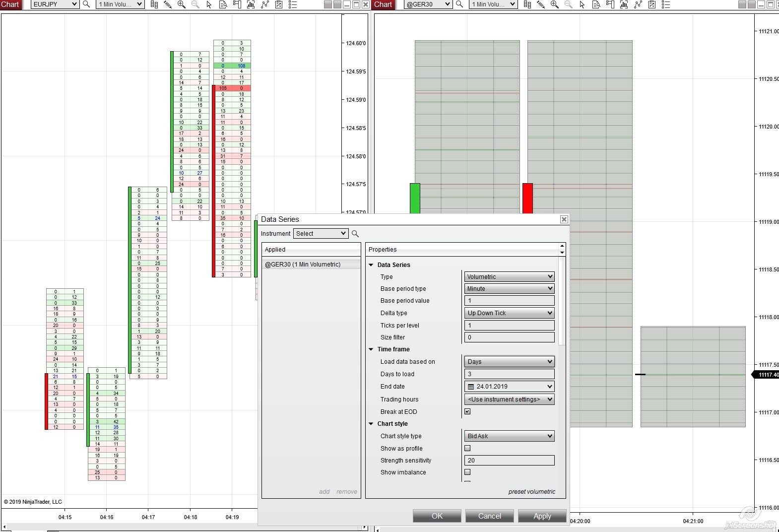This screenshot has width=779, height=532.
Task: Open Base period type dropdown showing Minute
Action: click(x=509, y=289)
